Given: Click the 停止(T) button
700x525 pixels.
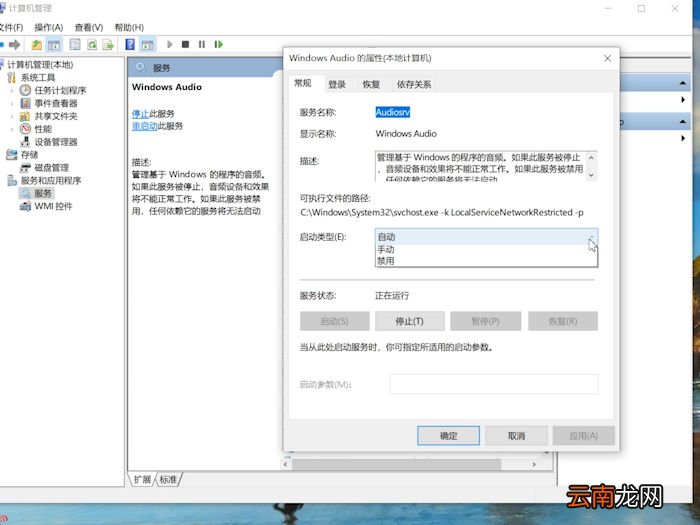Looking at the screenshot, I should 409,321.
